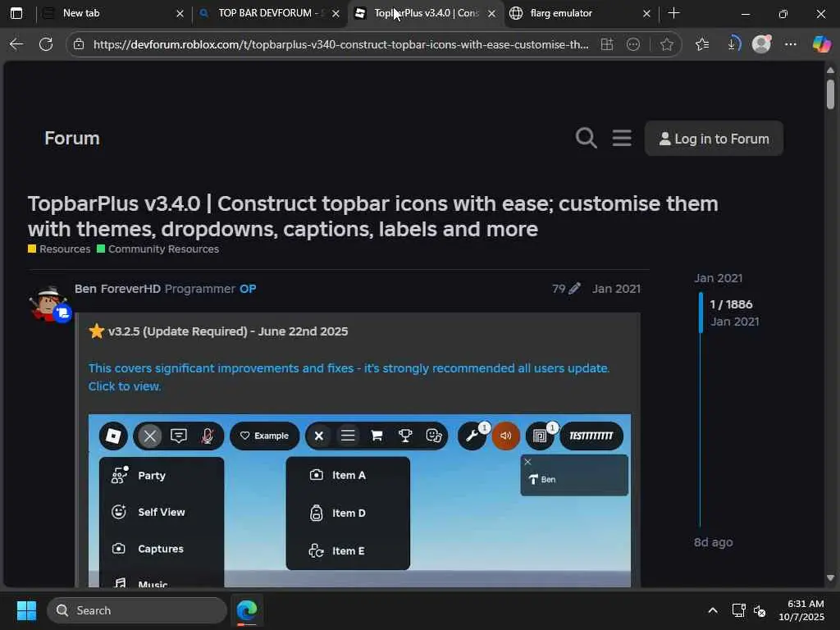The width and height of the screenshot is (840, 630).
Task: Open the favorites list icon
Action: (702, 44)
